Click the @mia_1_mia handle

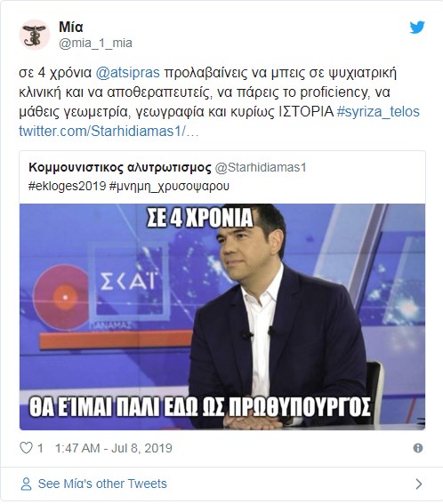pos(95,43)
